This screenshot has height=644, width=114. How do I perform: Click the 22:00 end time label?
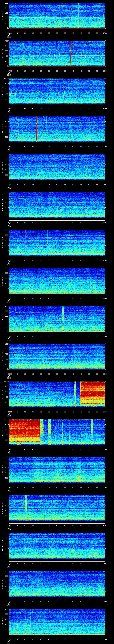(105, 223)
